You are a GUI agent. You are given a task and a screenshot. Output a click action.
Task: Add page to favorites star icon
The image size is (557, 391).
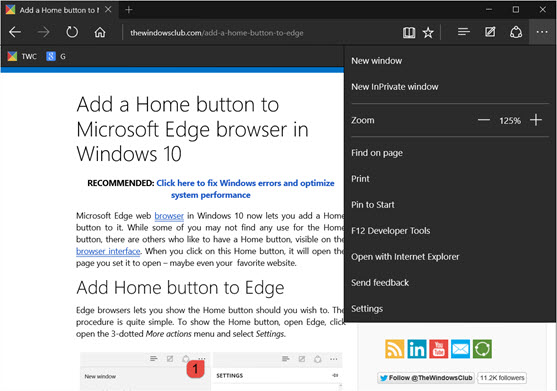coord(428,33)
